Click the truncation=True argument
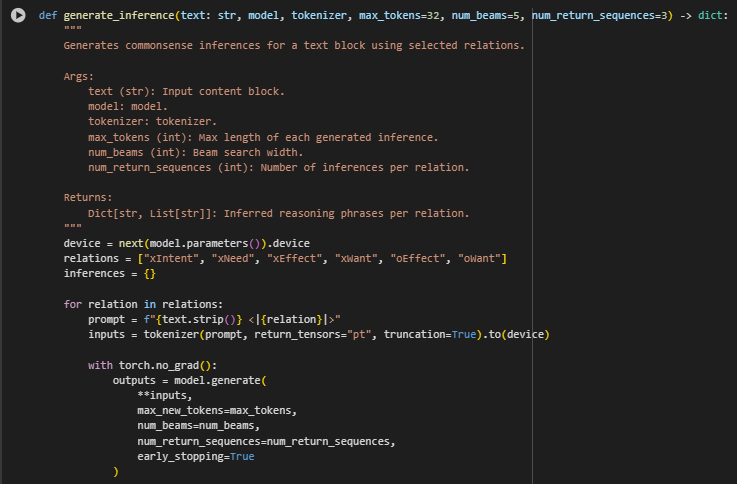 click(x=430, y=335)
